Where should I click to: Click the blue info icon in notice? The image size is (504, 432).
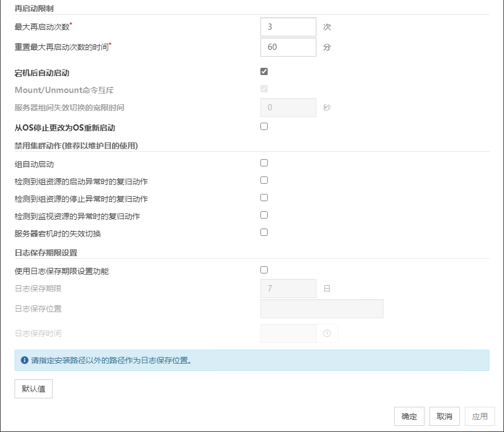click(x=24, y=360)
